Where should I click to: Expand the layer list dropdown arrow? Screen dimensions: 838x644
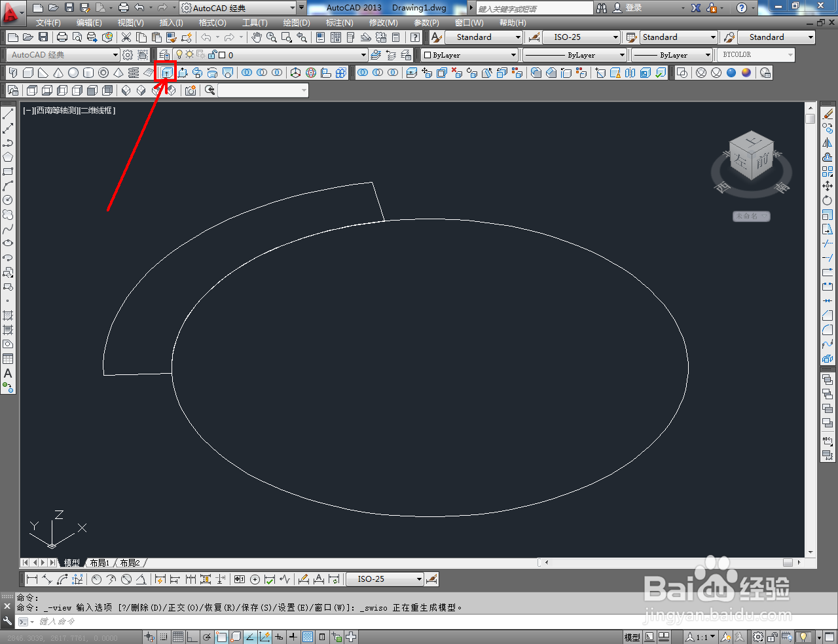(x=363, y=55)
